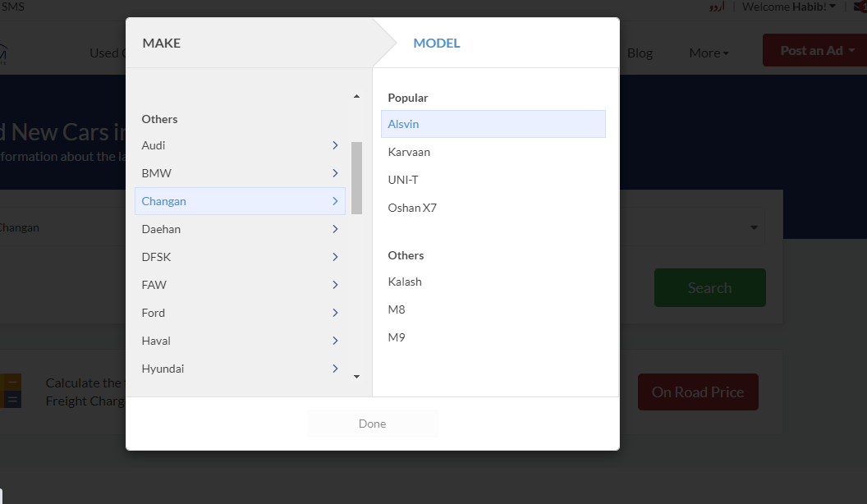Expand the FAW make chevron
Screen dimensions: 867x504
(335, 285)
